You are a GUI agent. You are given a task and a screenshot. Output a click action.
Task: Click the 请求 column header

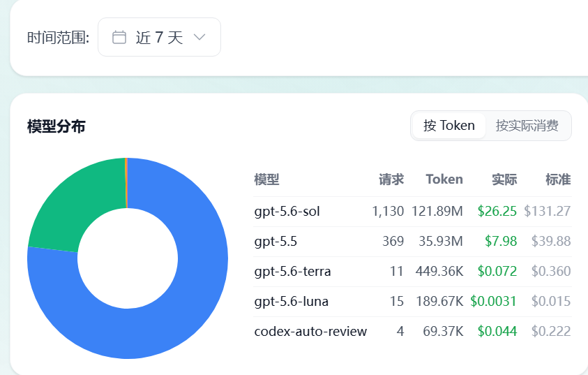coord(391,179)
